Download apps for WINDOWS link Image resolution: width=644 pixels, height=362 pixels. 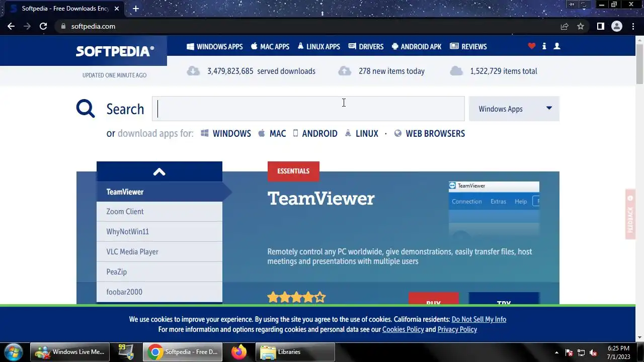226,133
